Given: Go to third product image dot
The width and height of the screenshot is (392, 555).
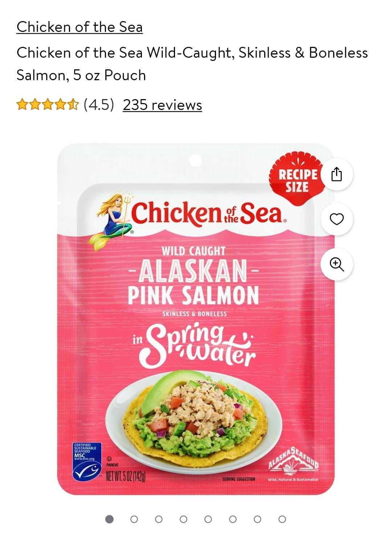Looking at the screenshot, I should tap(159, 519).
